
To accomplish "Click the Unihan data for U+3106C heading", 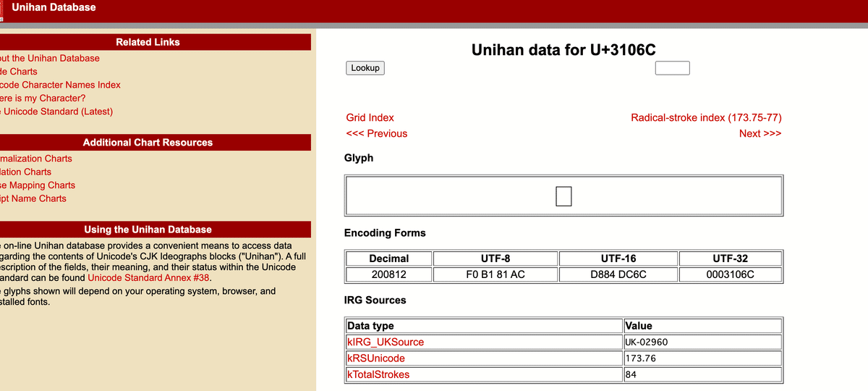I will point(563,50).
